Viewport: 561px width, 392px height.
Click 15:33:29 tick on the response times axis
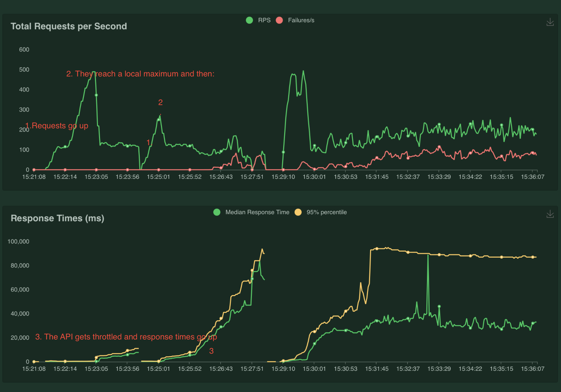coord(439,369)
